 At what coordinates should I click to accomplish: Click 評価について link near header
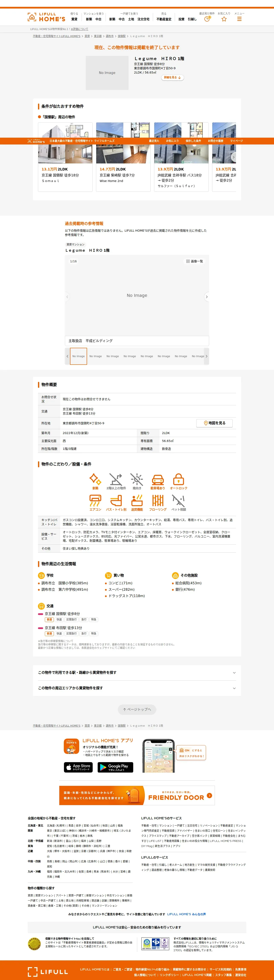click(x=79, y=29)
